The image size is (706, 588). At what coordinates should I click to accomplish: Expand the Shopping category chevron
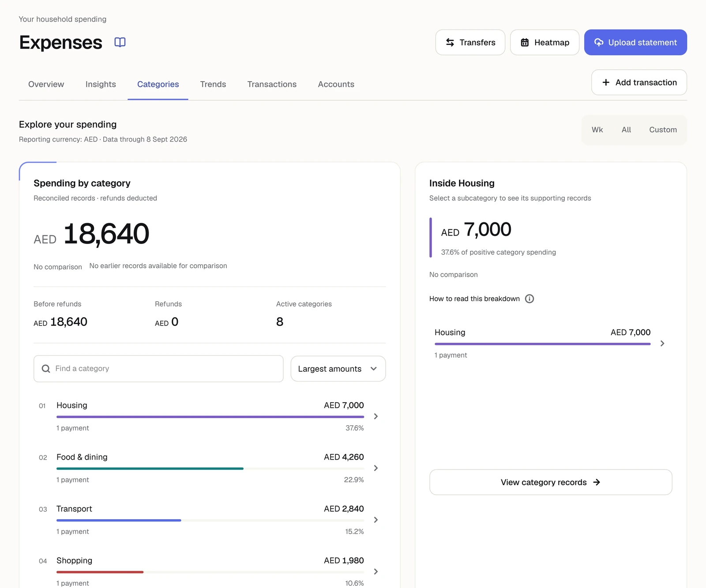click(376, 572)
